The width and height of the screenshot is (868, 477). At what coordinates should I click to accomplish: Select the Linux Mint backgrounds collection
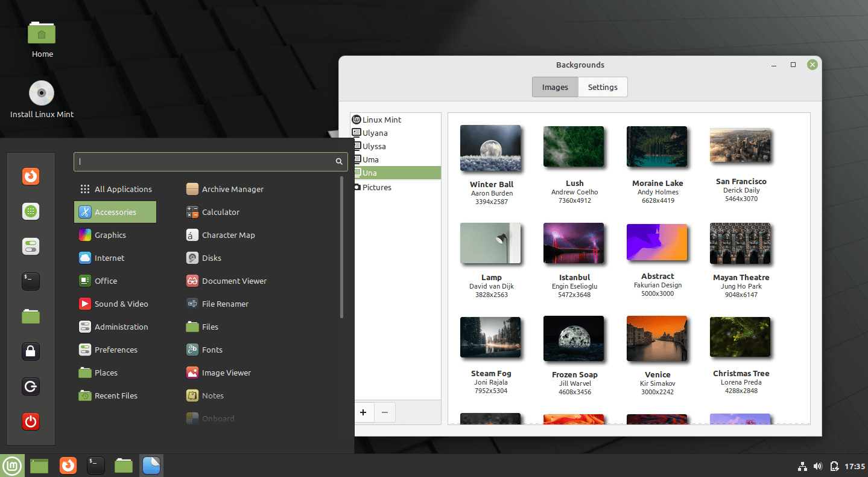(x=396, y=120)
